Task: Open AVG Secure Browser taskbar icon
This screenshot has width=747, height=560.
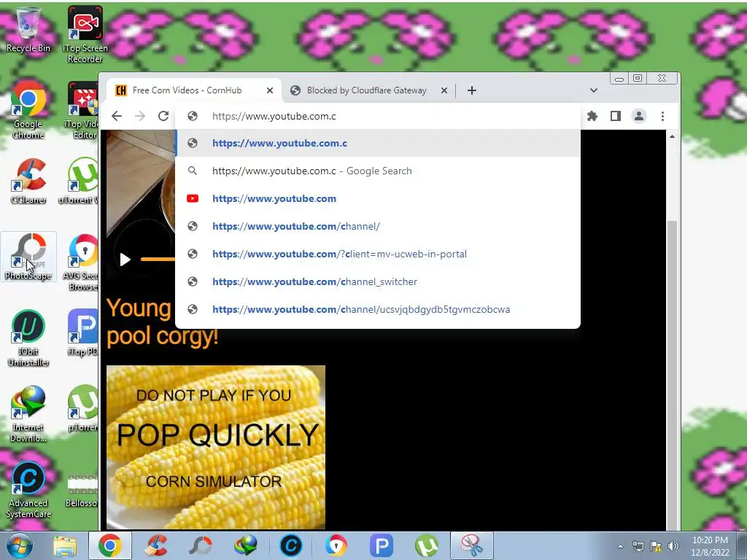Action: (x=336, y=545)
